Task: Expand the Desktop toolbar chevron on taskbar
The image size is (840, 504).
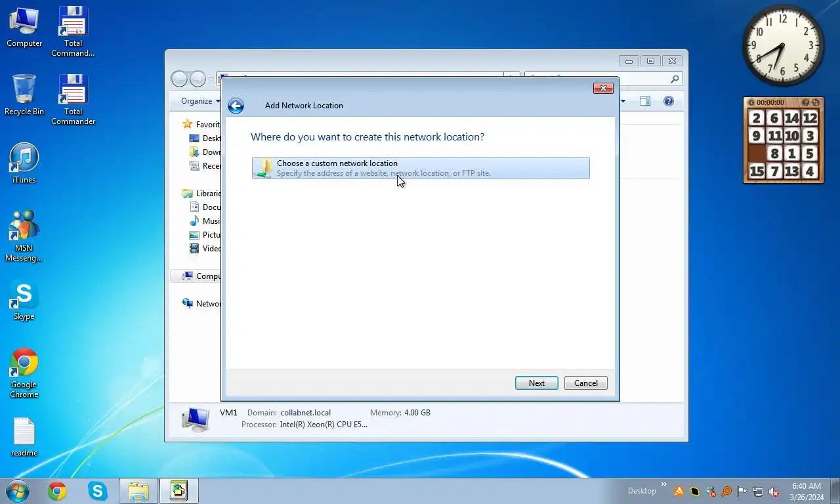Action: click(x=663, y=486)
